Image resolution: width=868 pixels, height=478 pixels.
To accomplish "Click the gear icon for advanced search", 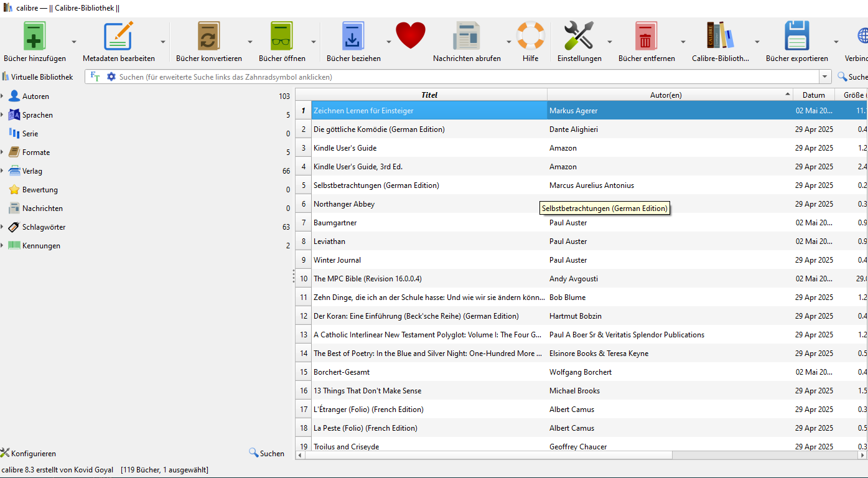I will 111,77.
